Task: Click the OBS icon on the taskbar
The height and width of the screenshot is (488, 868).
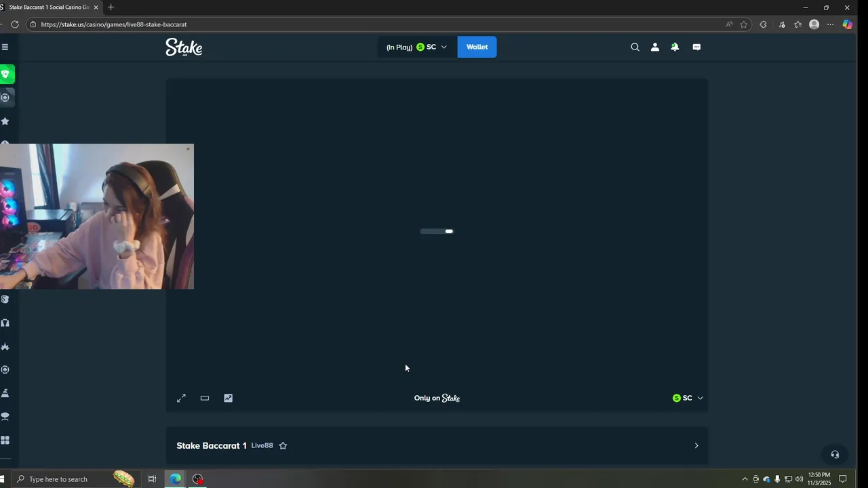Action: pyautogui.click(x=197, y=479)
